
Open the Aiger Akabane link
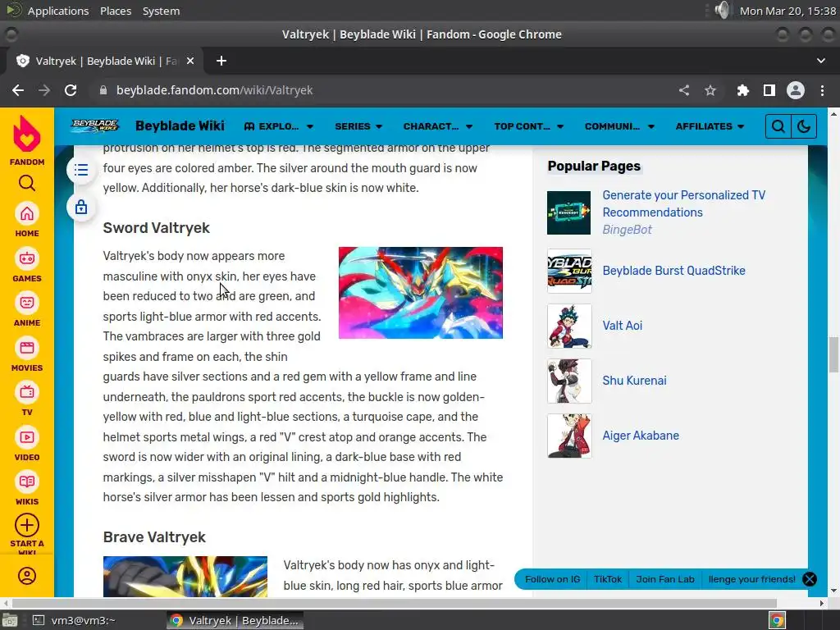640,436
